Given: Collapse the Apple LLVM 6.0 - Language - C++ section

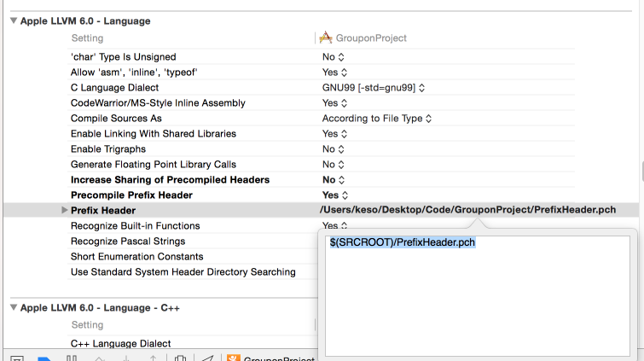Looking at the screenshot, I should pyautogui.click(x=13, y=307).
